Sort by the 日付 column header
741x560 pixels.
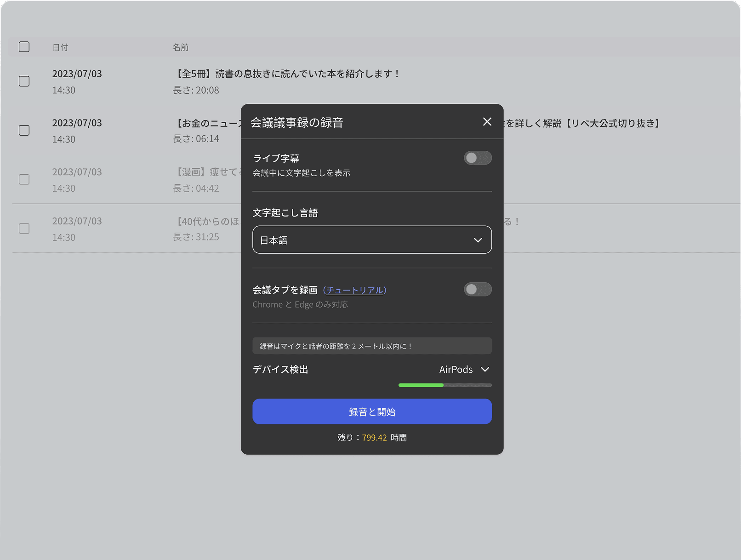tap(60, 47)
